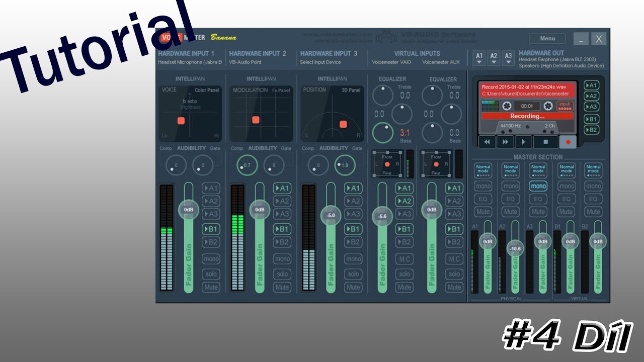Image resolution: width=644 pixels, height=362 pixels.
Task: Click Hardware Input 1 Gate knob
Action: point(202,165)
